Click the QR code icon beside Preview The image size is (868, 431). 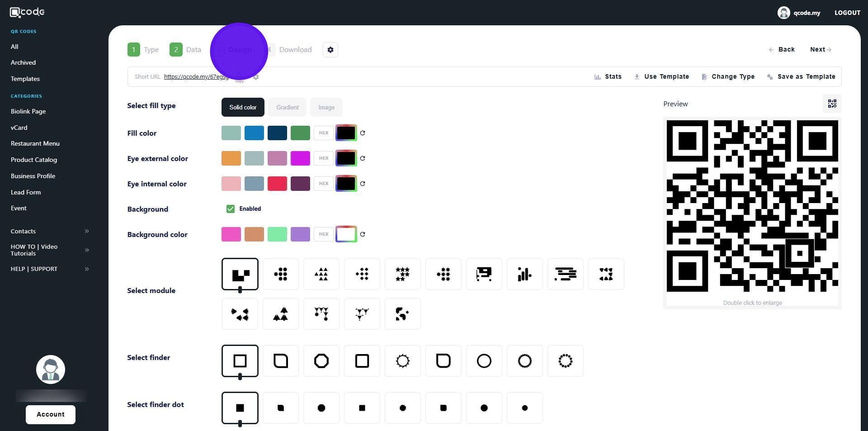pyautogui.click(x=832, y=104)
